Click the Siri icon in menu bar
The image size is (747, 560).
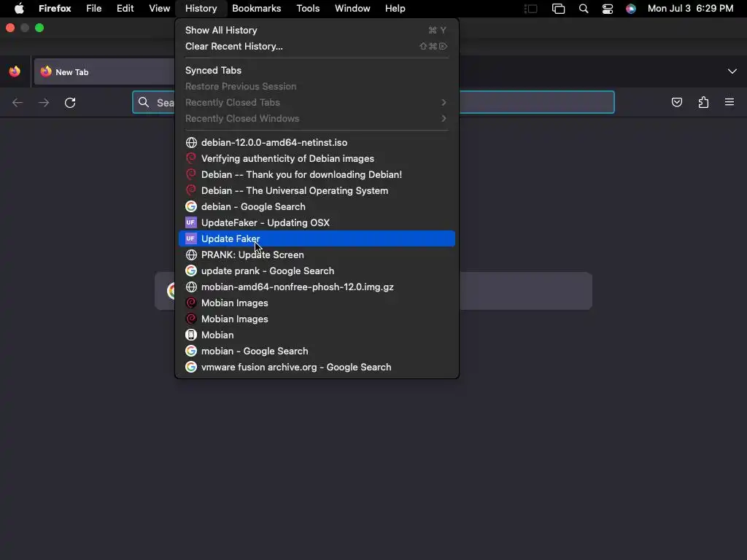(631, 9)
